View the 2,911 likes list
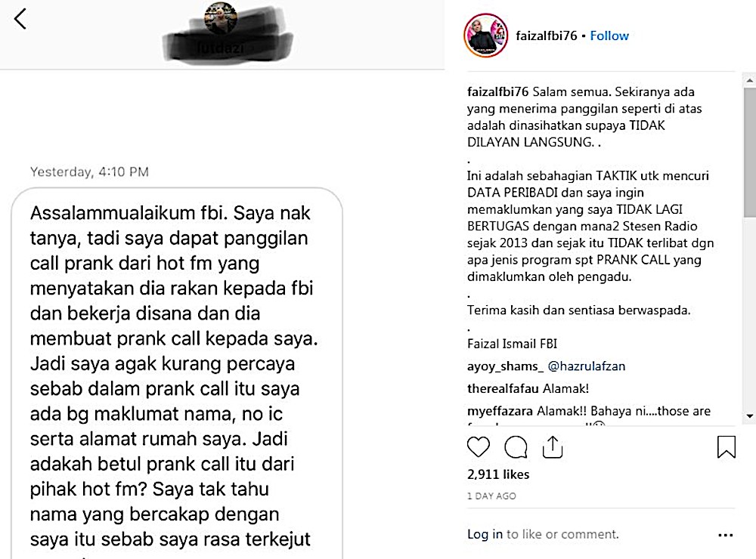This screenshot has width=756, height=559. click(x=498, y=474)
